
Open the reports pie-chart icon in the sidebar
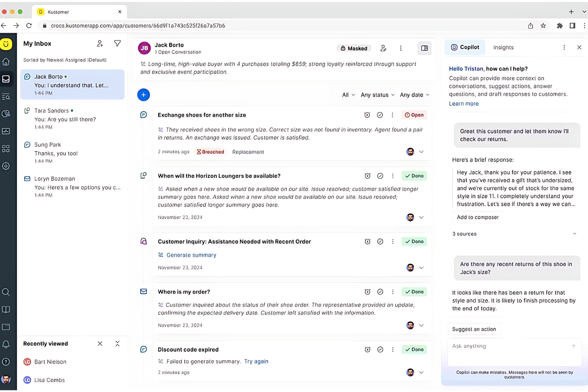(6, 114)
